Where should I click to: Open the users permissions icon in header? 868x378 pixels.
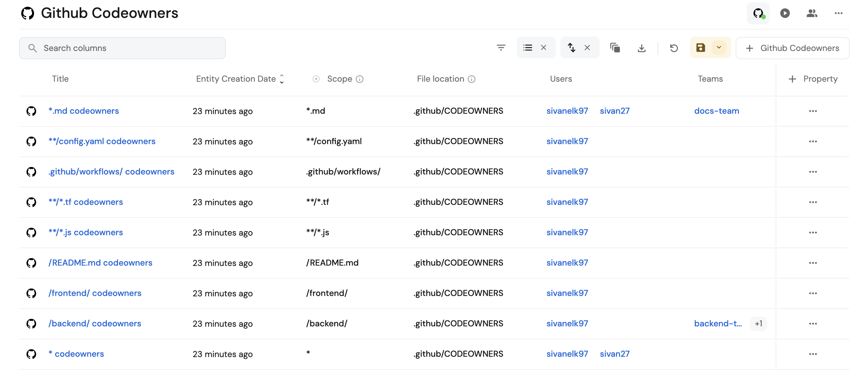click(812, 13)
